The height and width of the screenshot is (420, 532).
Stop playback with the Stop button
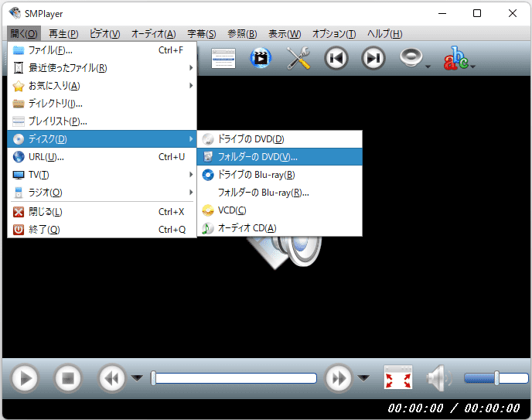[68, 378]
